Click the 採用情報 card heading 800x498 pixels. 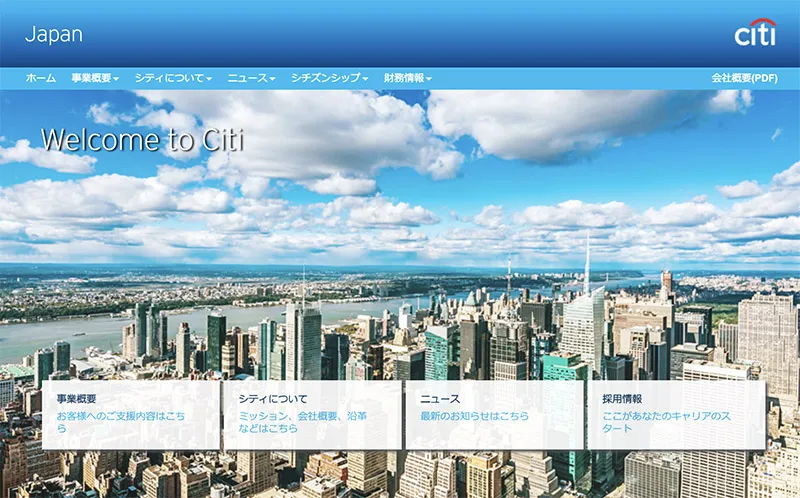point(622,399)
